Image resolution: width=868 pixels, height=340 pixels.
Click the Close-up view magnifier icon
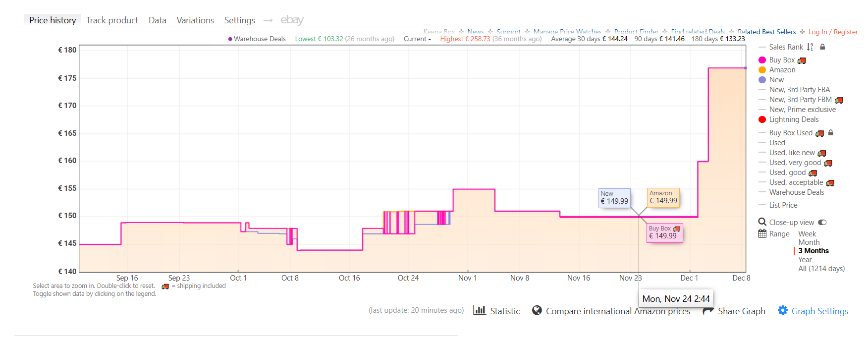coord(762,222)
